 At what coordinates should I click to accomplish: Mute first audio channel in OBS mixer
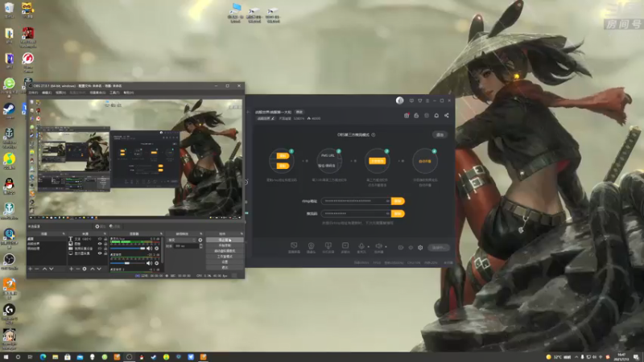point(150,249)
